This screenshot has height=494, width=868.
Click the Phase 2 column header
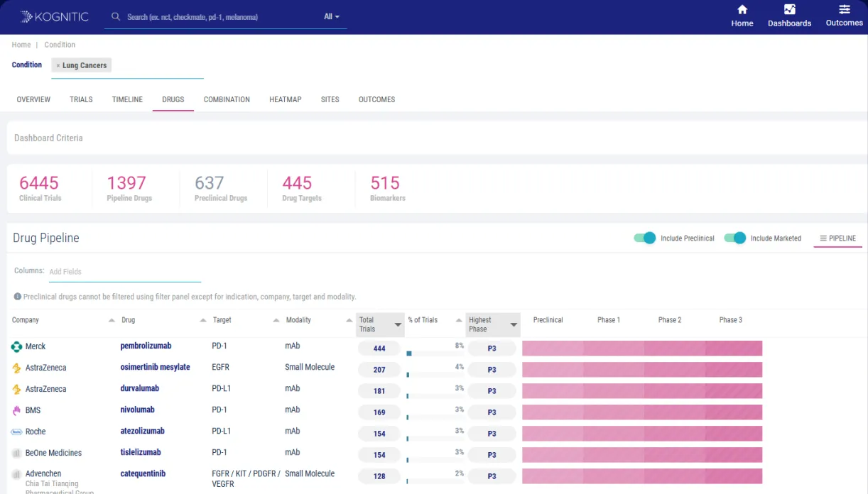tap(670, 320)
